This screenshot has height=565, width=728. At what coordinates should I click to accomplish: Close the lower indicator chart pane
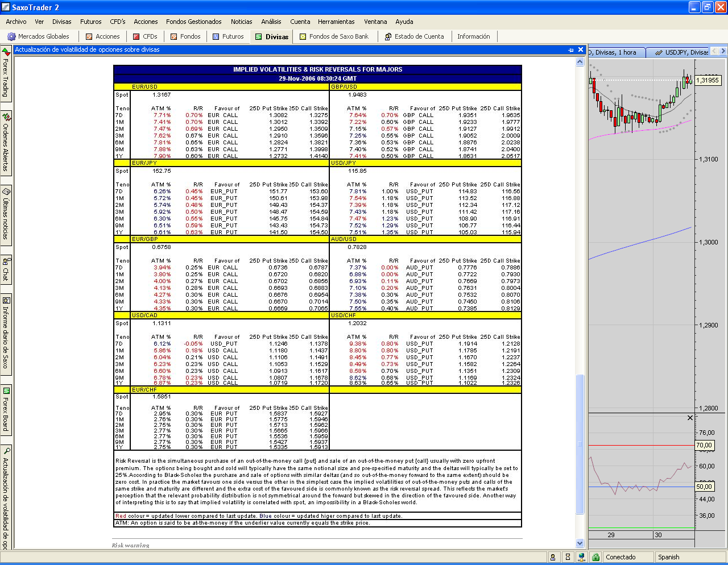[690, 418]
